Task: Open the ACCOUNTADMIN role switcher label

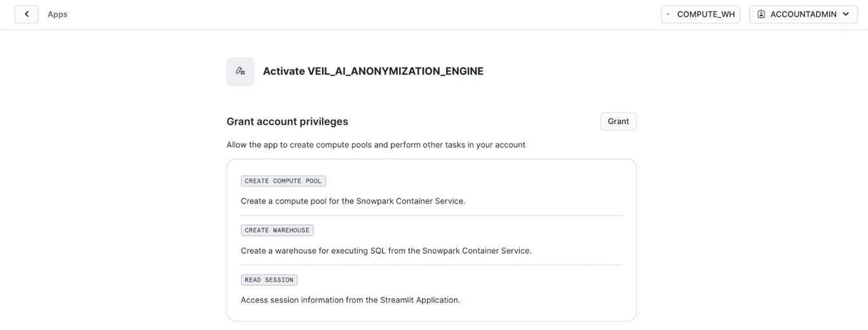Action: tap(803, 14)
